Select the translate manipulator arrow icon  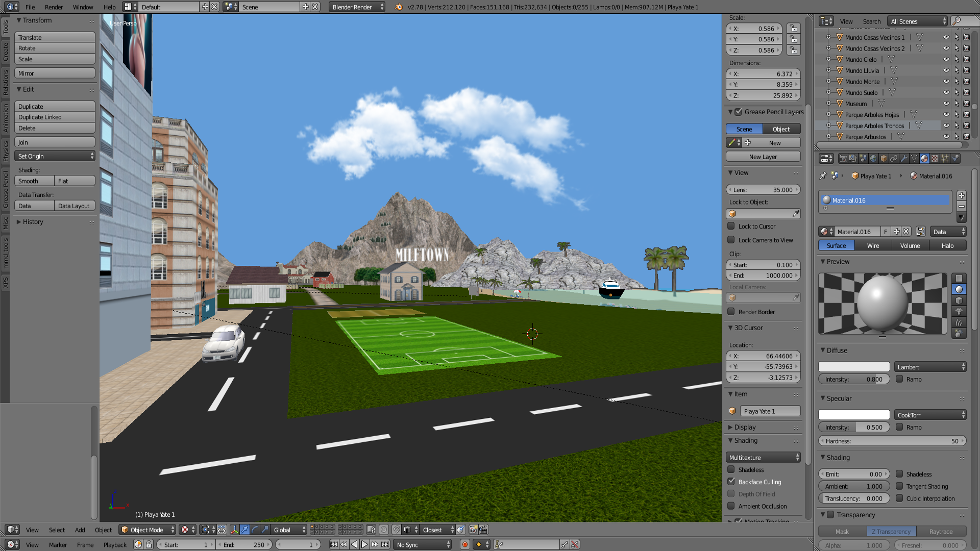pos(244,530)
